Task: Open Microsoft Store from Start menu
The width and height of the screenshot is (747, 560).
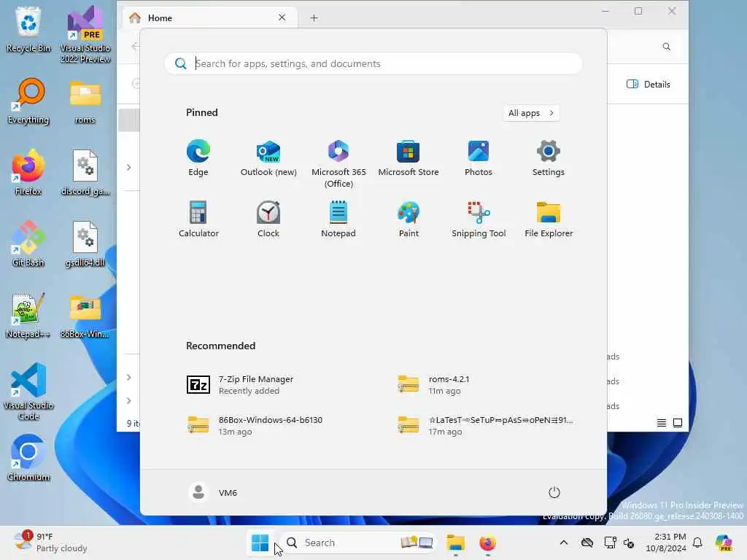Action: [409, 158]
